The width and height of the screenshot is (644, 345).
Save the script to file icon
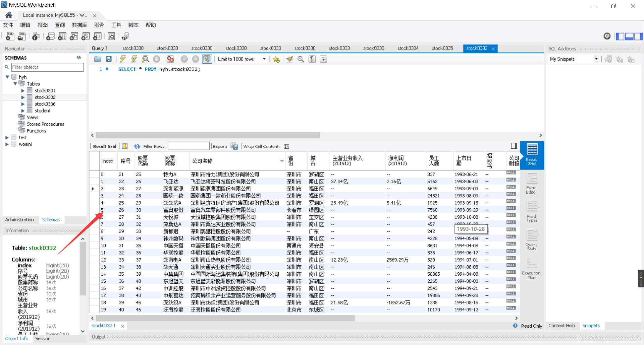[109, 59]
